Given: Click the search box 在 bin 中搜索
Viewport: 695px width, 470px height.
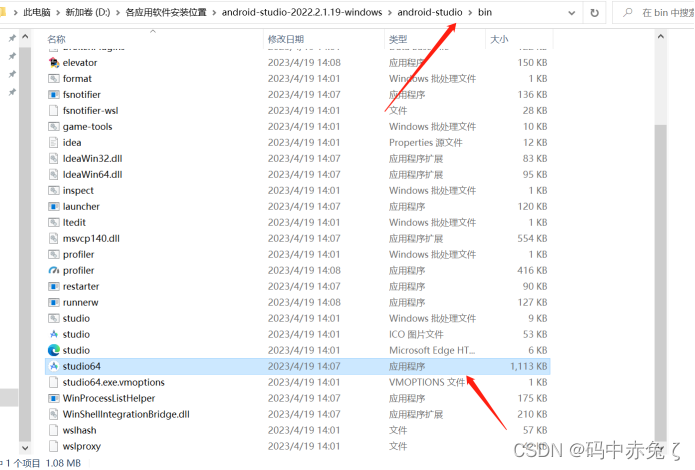Looking at the screenshot, I should [x=655, y=13].
